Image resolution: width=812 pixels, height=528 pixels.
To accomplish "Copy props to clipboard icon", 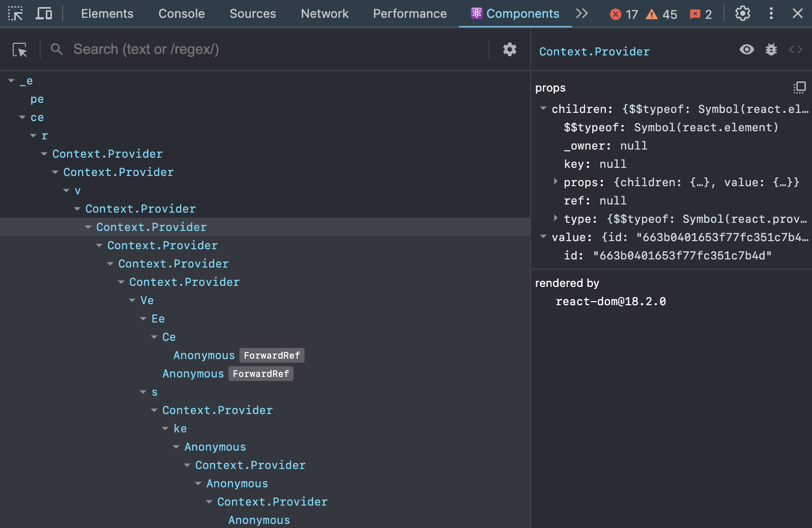I will click(799, 87).
